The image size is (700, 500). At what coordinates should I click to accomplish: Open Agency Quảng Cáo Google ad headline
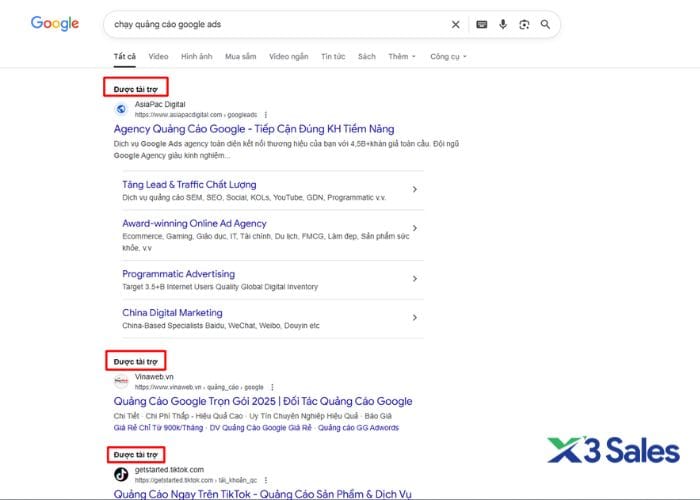[254, 129]
